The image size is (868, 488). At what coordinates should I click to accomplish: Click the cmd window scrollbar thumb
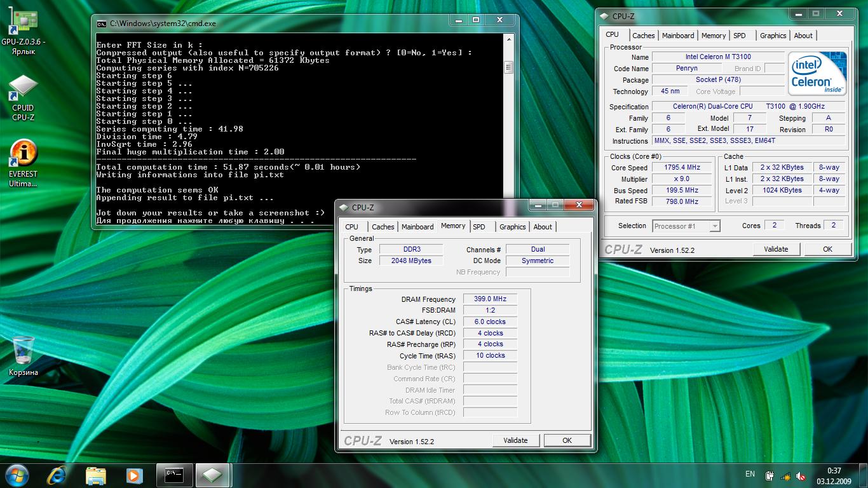point(508,67)
